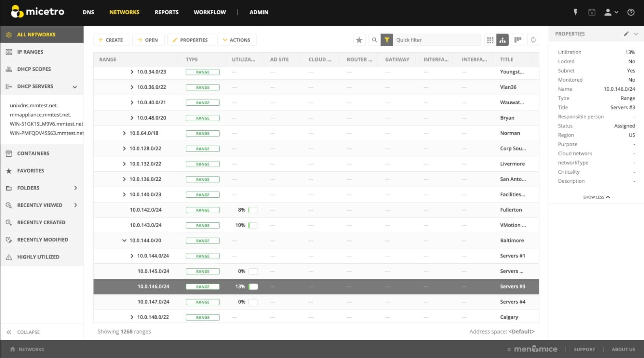Toggle the yellow filter funnel button
644x358 pixels.
[387, 40]
